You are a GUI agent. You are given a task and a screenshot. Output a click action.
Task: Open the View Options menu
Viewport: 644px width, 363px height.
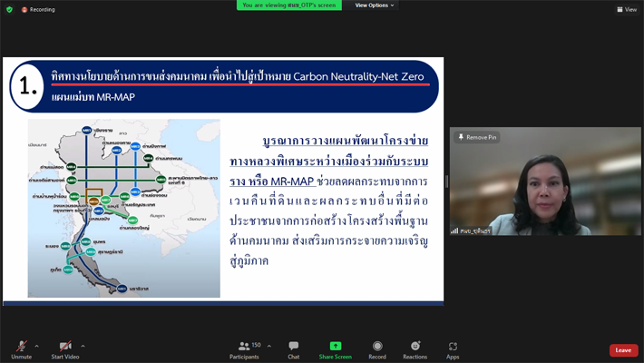375,5
